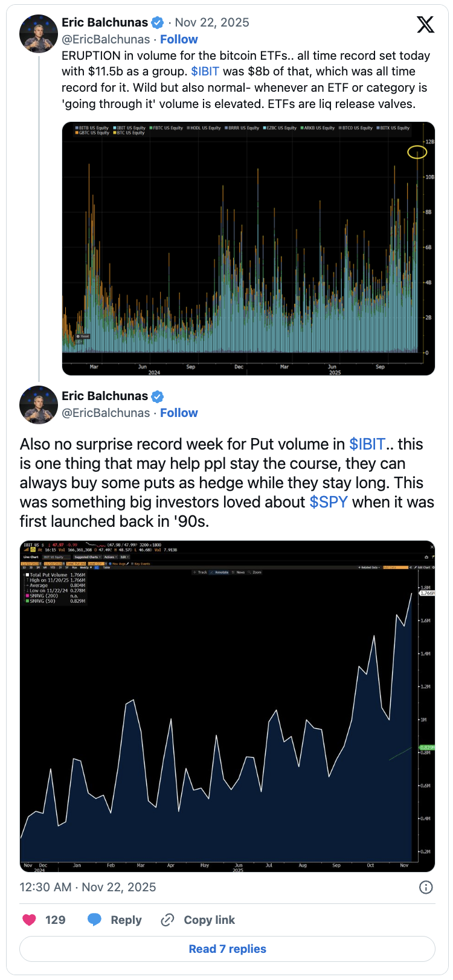This screenshot has width=453, height=980.
Task: Open the profile avatar on the second tweet
Action: [39, 405]
